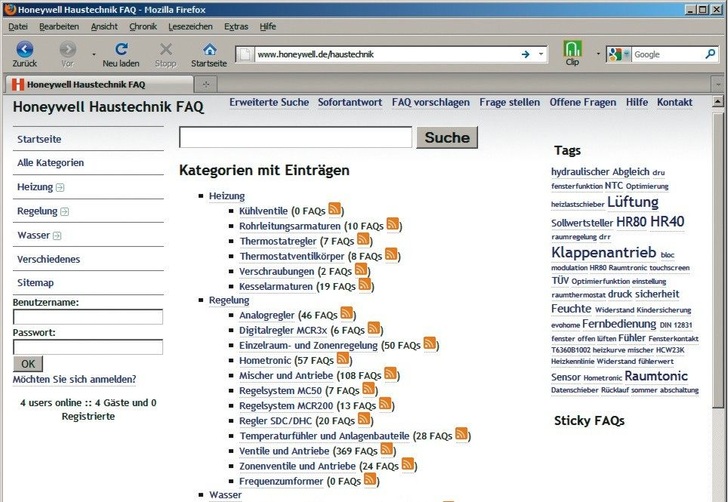The image size is (728, 502).
Task: Expand the Heizung sidebar category
Action: click(x=61, y=187)
